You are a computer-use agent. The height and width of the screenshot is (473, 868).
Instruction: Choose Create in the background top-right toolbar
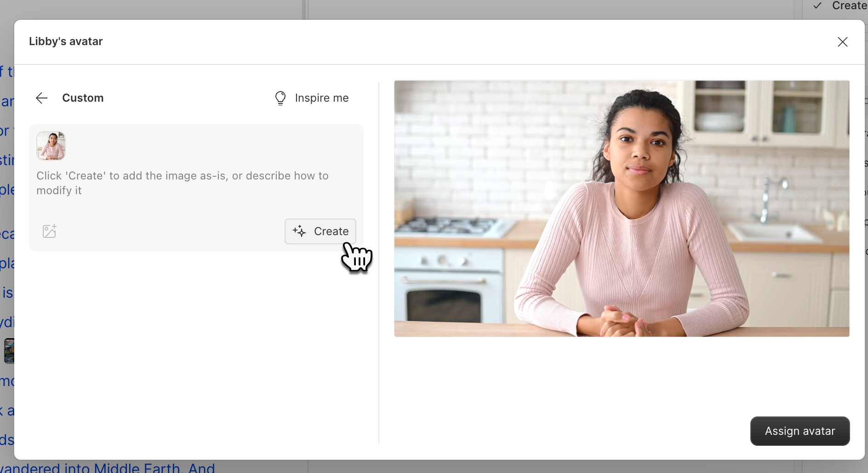coord(849,6)
